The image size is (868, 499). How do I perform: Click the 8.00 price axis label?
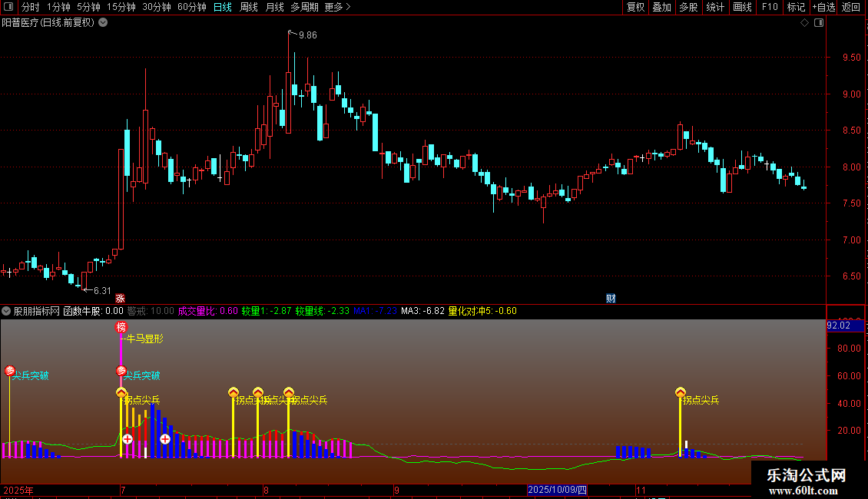[x=851, y=167]
